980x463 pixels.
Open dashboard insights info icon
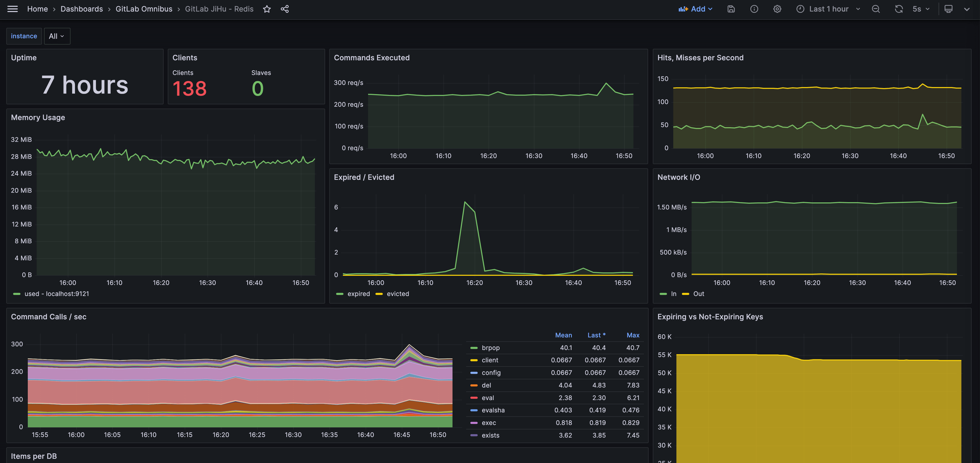point(754,9)
